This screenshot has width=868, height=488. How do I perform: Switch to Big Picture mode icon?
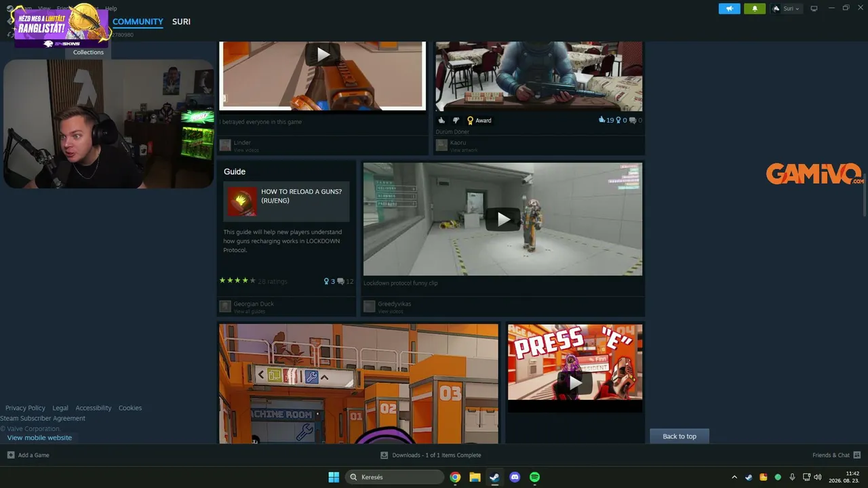click(x=814, y=9)
